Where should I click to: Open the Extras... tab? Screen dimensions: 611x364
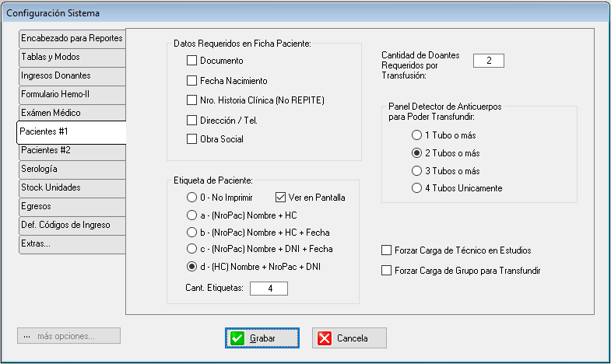coord(72,243)
